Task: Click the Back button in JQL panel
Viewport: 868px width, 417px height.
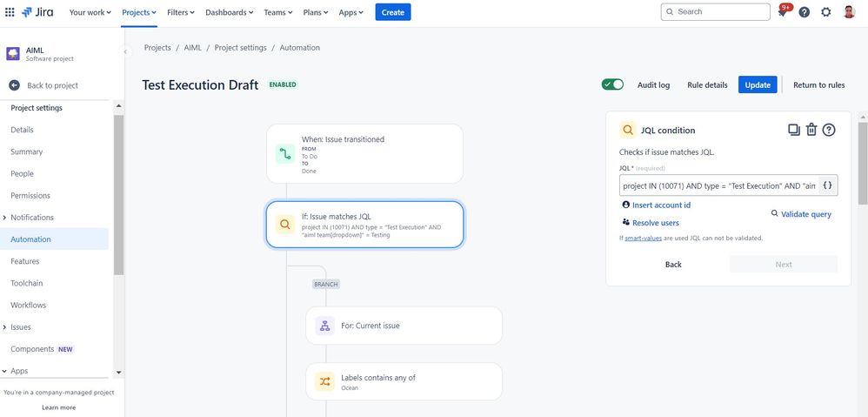Action: coord(673,264)
